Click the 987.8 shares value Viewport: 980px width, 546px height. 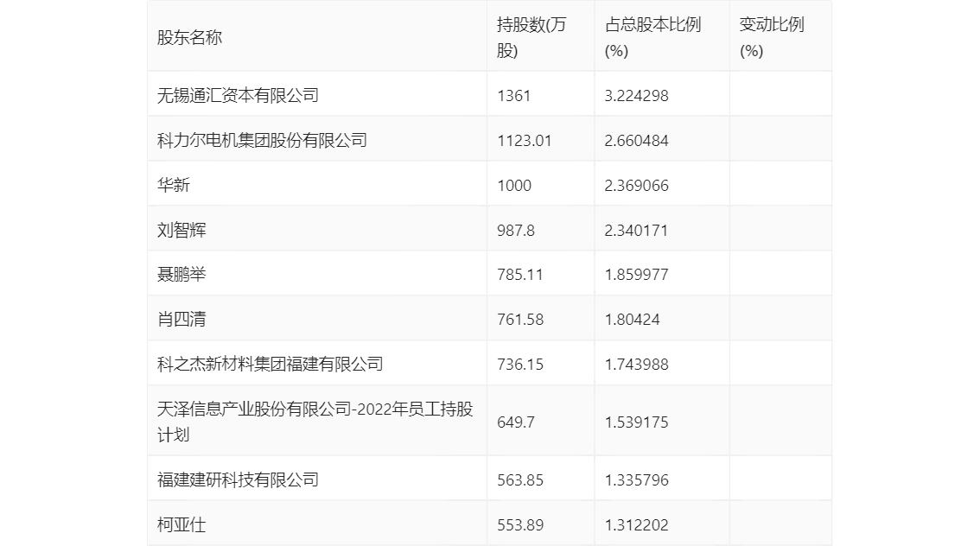[516, 231]
